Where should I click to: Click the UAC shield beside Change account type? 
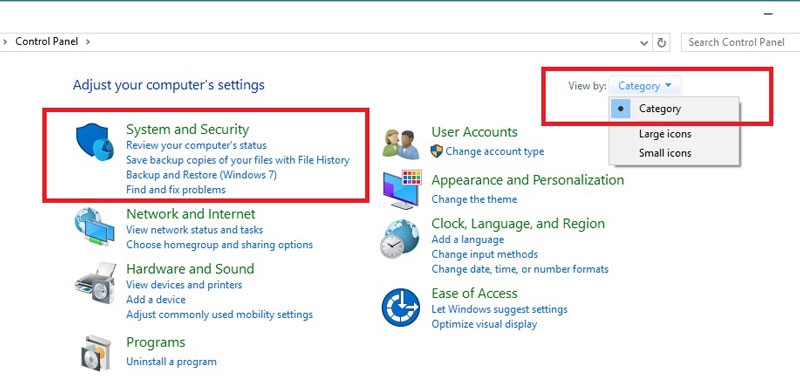[x=437, y=151]
